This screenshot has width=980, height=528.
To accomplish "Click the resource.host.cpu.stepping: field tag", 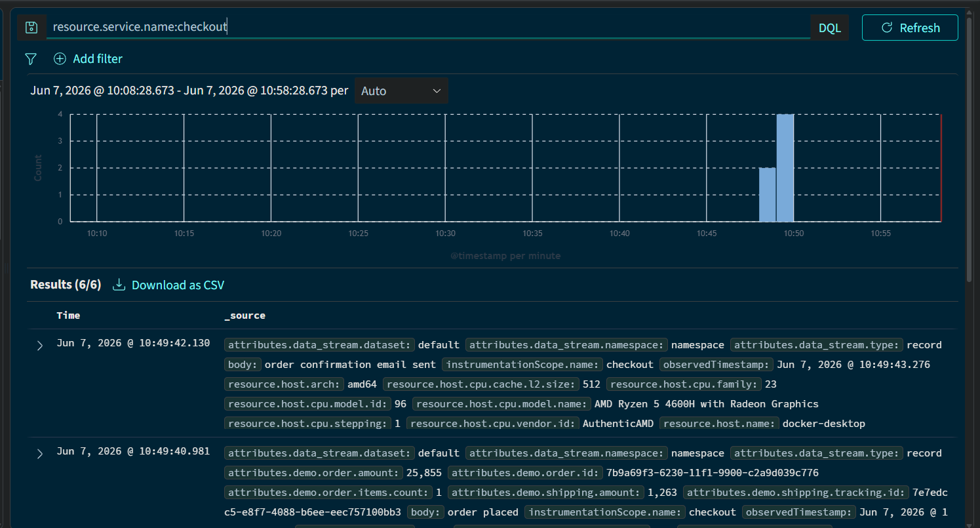I will (308, 423).
